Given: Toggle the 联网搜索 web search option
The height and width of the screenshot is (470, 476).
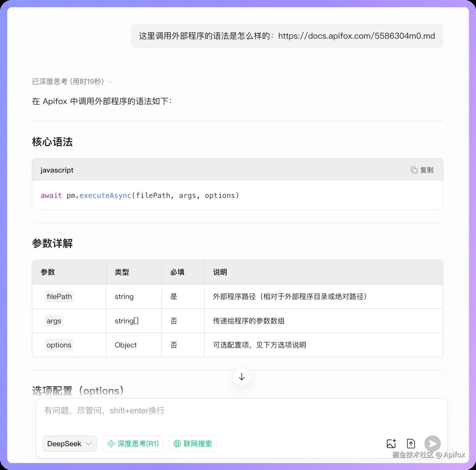Looking at the screenshot, I should (193, 444).
